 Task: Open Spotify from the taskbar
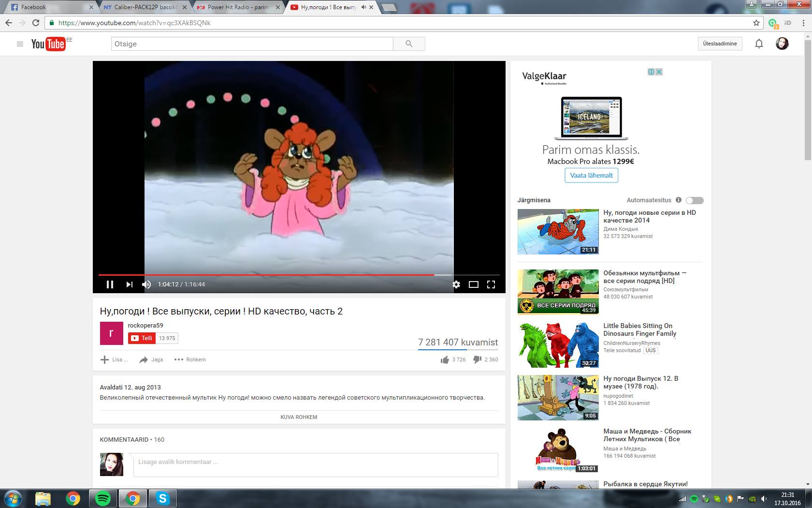coord(103,498)
